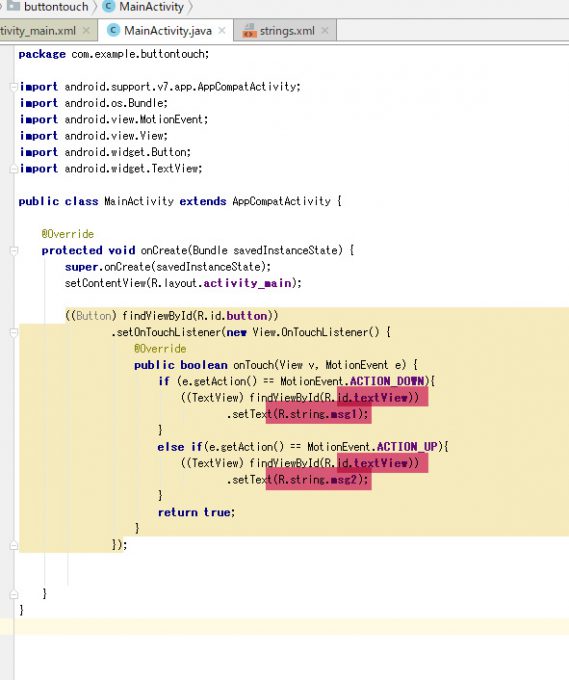
Task: Click the strings.xml tab file icon
Action: coord(249,31)
